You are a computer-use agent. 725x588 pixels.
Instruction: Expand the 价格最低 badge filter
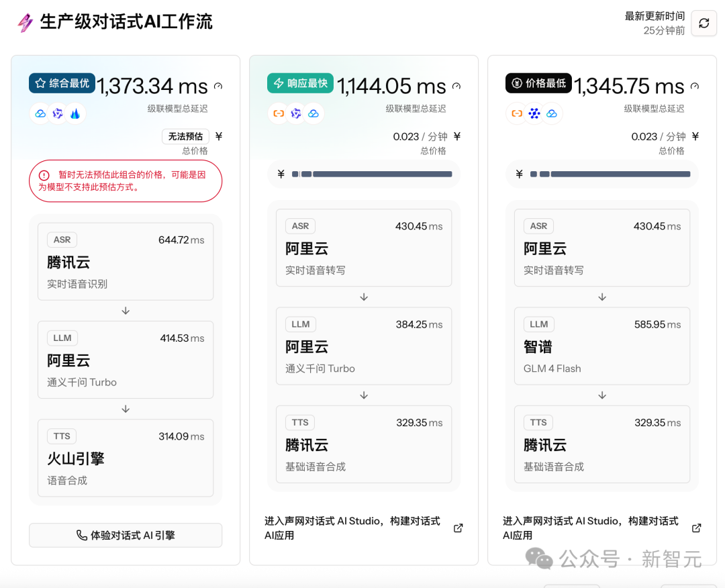(538, 83)
